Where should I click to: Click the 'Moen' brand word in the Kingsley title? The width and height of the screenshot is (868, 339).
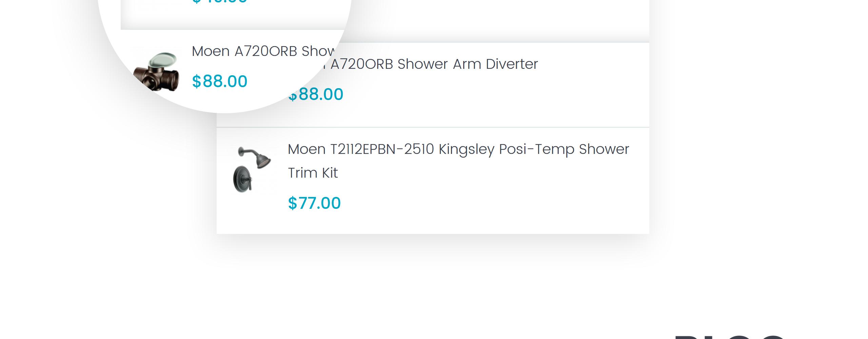click(307, 149)
